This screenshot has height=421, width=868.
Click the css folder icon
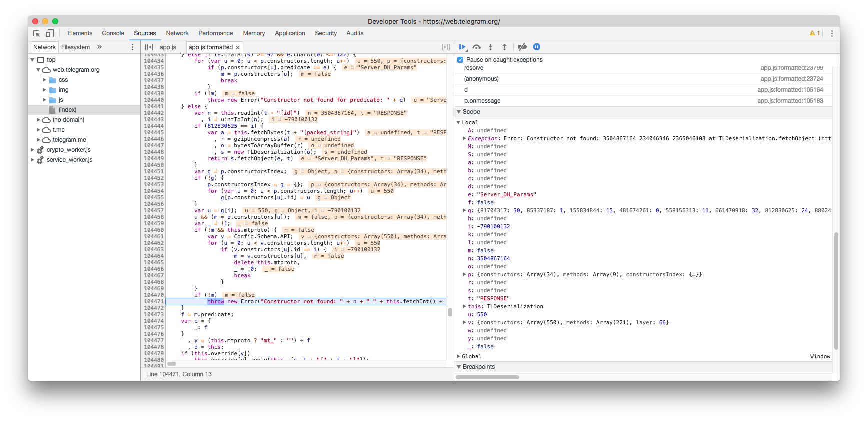[x=53, y=80]
